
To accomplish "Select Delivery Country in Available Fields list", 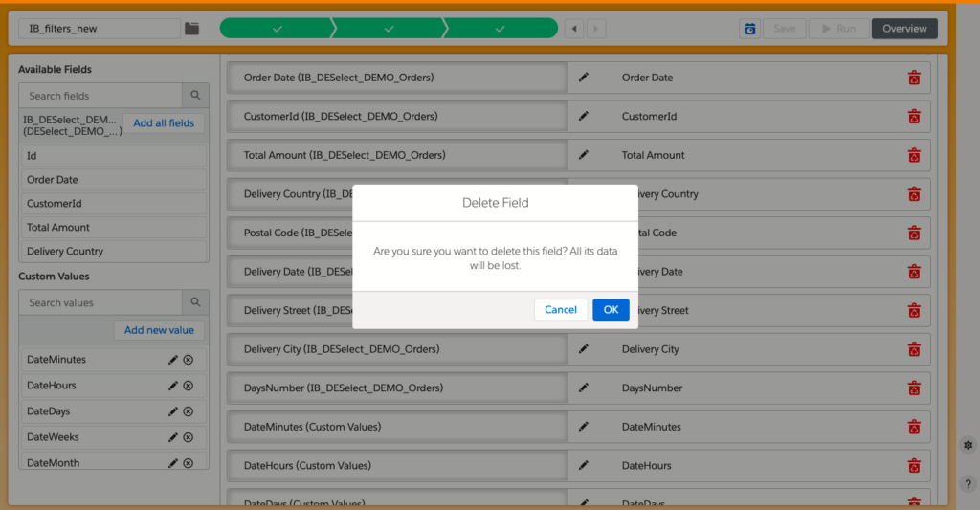I will tap(113, 252).
